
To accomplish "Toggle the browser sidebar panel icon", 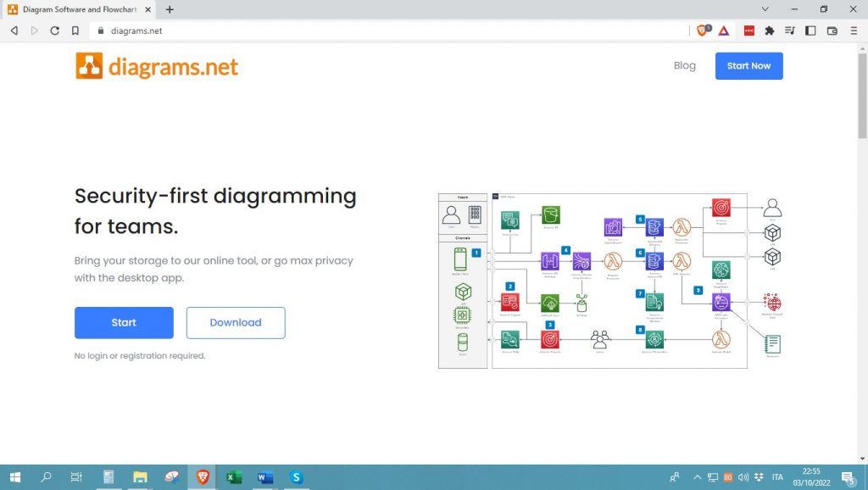I will (811, 31).
